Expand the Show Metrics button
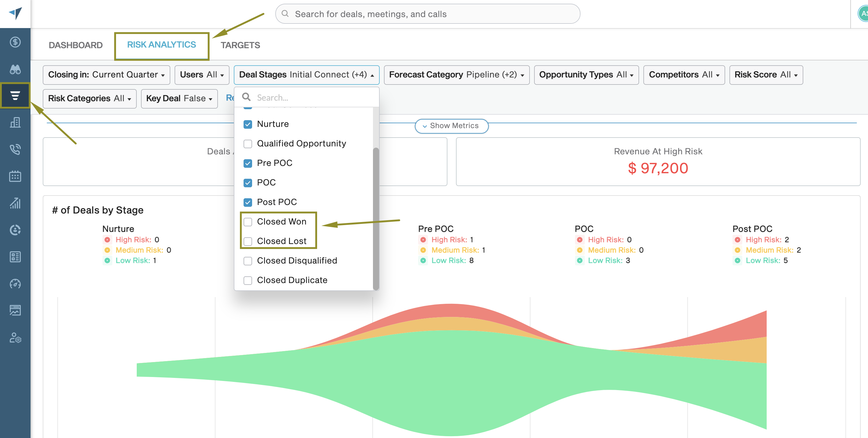Screen dimensions: 868x438 451,126
